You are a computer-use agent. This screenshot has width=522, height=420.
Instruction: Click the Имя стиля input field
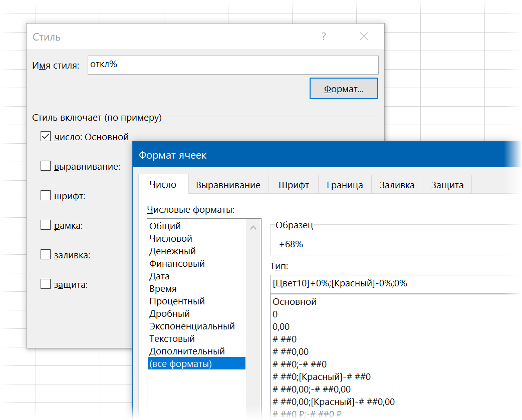coord(233,65)
